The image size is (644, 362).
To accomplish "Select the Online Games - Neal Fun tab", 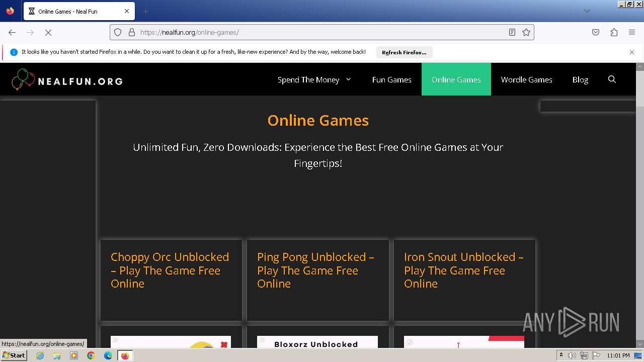I will [78, 11].
